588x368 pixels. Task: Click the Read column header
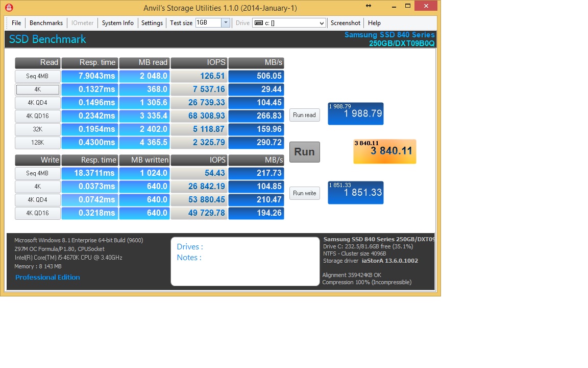click(37, 62)
